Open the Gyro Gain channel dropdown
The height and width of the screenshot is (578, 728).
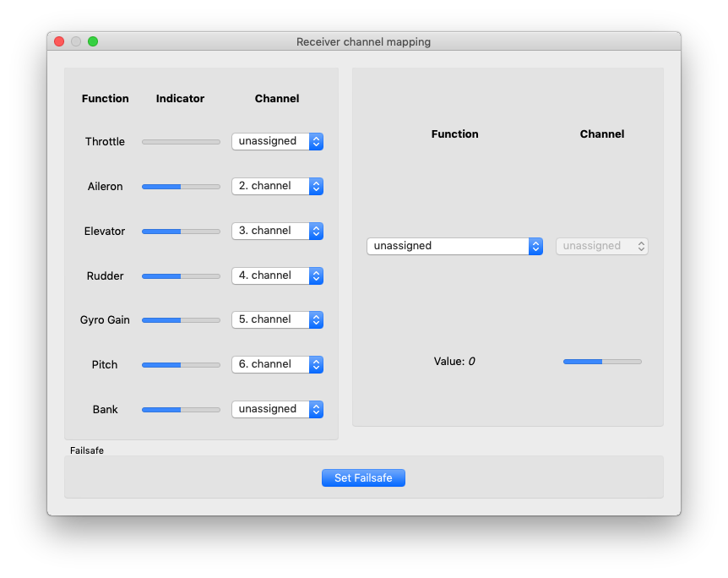[x=277, y=319]
